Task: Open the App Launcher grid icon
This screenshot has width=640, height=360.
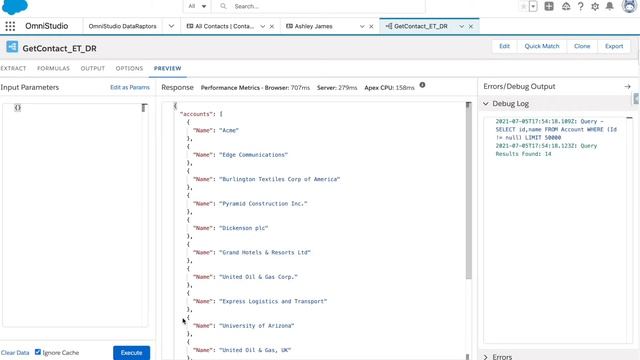Action: [10, 26]
